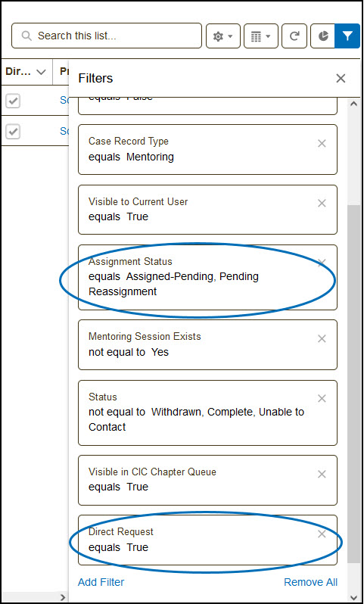Click the Remove All link
This screenshot has height=604, width=364.
click(310, 582)
